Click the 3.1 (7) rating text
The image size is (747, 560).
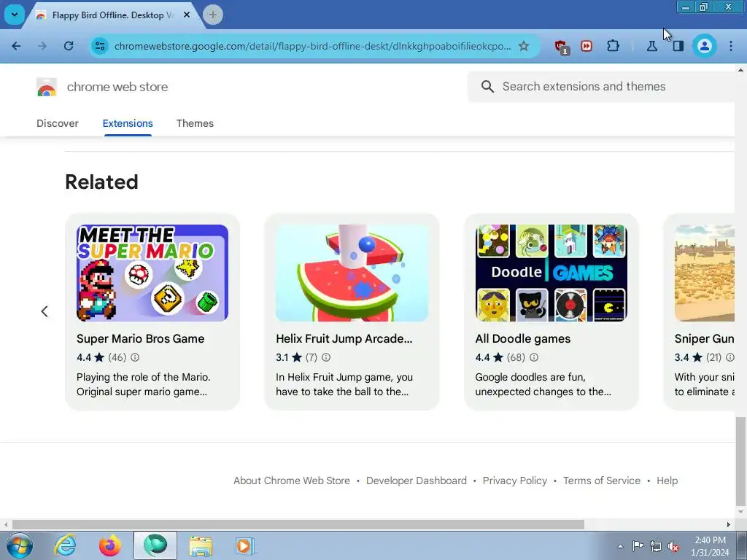296,357
